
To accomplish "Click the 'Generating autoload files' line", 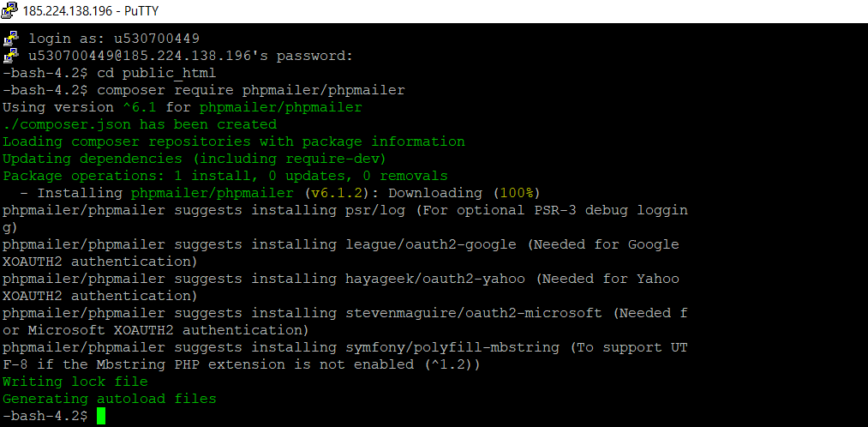I will point(110,399).
